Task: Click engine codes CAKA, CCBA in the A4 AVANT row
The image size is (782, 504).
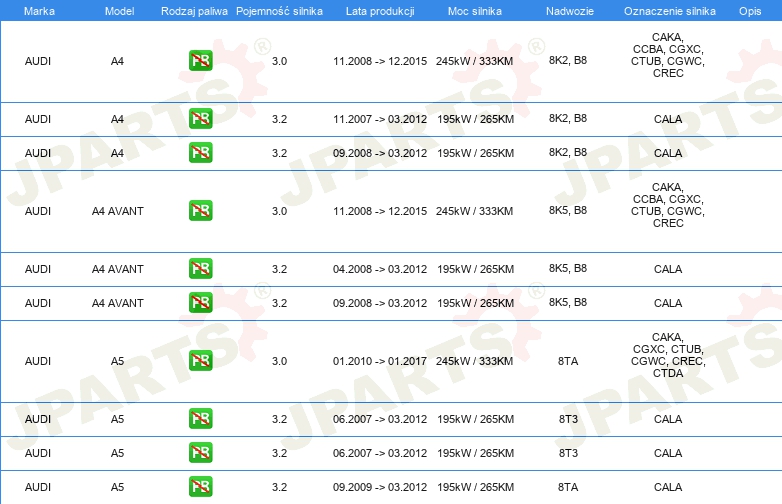Action: pyautogui.click(x=668, y=205)
